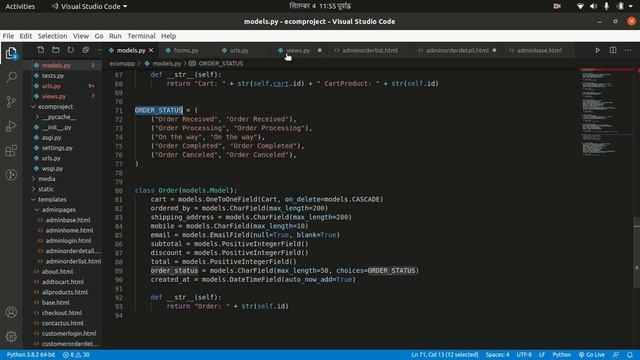
Task: Switch to the urls.py tab
Action: click(x=239, y=50)
